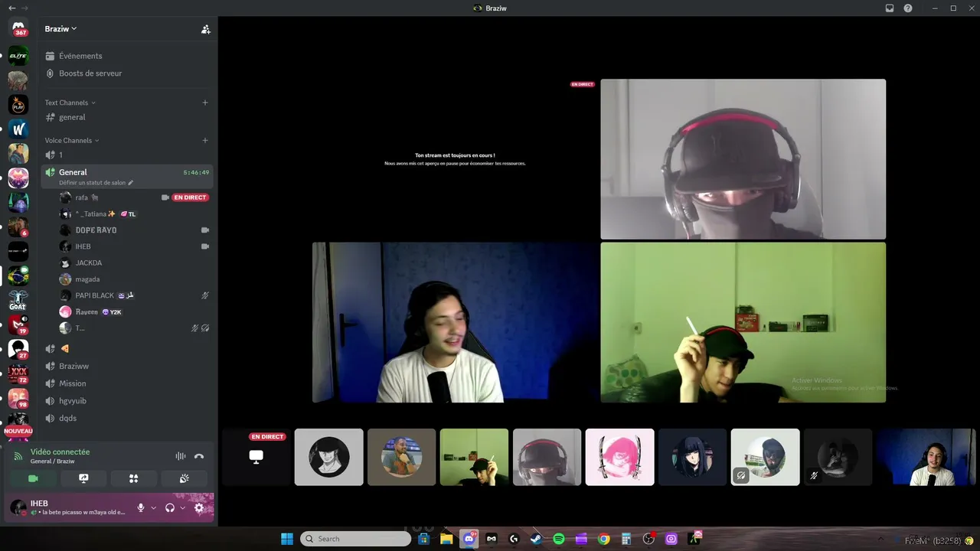Join voice channel named 1
This screenshot has height=551, width=980.
(x=127, y=155)
